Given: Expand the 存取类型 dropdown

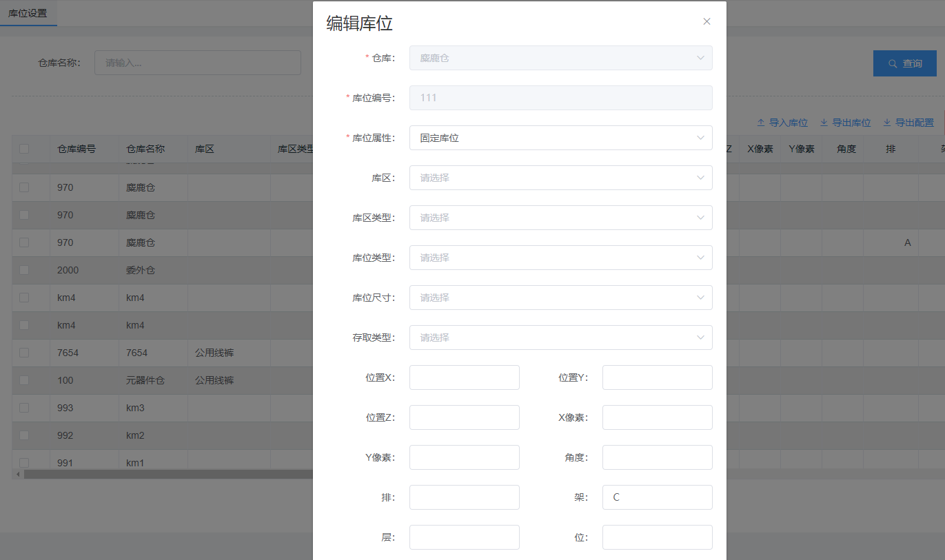Looking at the screenshot, I should click(560, 338).
